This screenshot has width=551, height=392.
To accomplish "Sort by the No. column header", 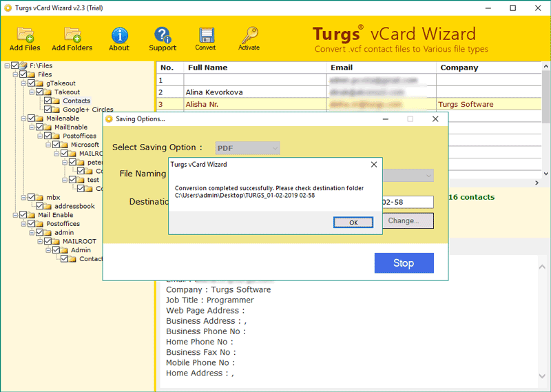I will [170, 68].
